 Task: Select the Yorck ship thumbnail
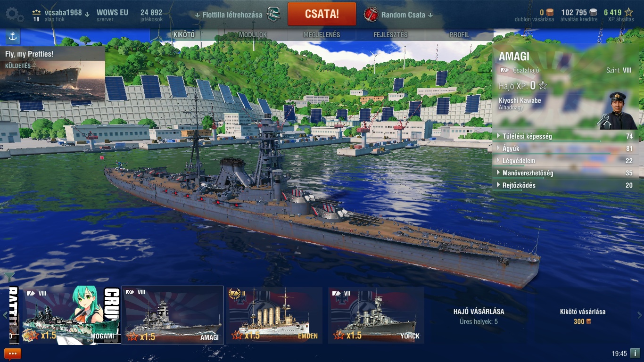(376, 315)
